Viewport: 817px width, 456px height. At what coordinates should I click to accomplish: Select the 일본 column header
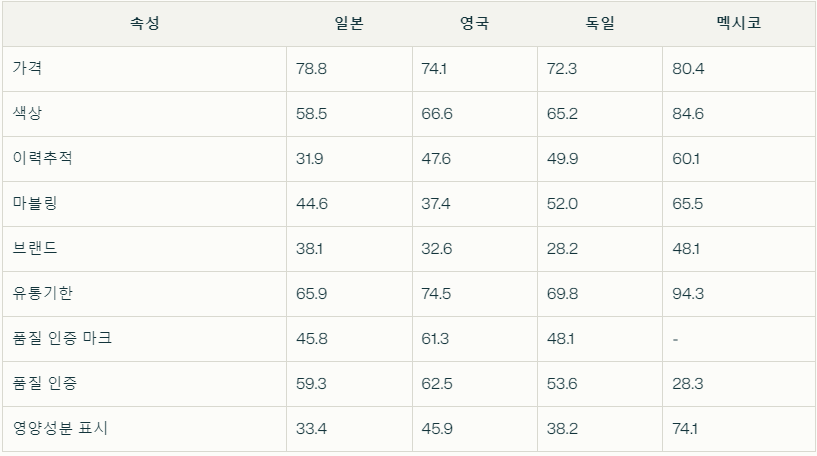(349, 23)
